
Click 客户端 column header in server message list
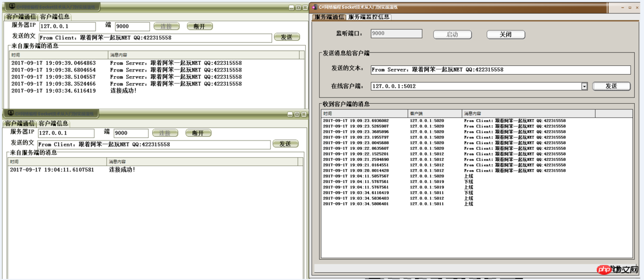pos(435,113)
